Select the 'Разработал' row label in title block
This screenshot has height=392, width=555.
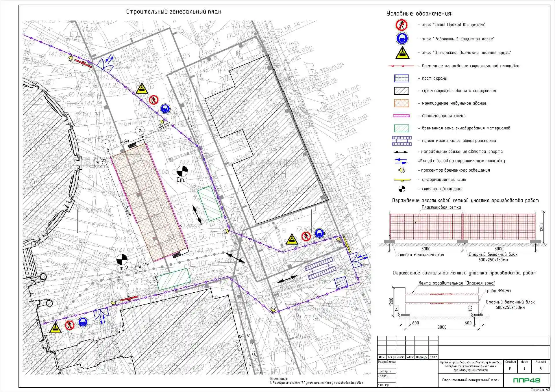(386, 362)
